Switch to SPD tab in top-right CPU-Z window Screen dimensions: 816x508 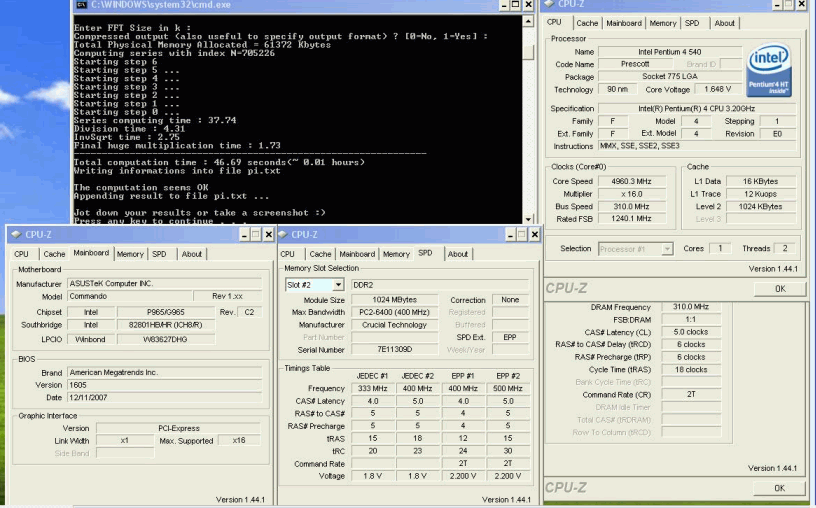pos(692,23)
